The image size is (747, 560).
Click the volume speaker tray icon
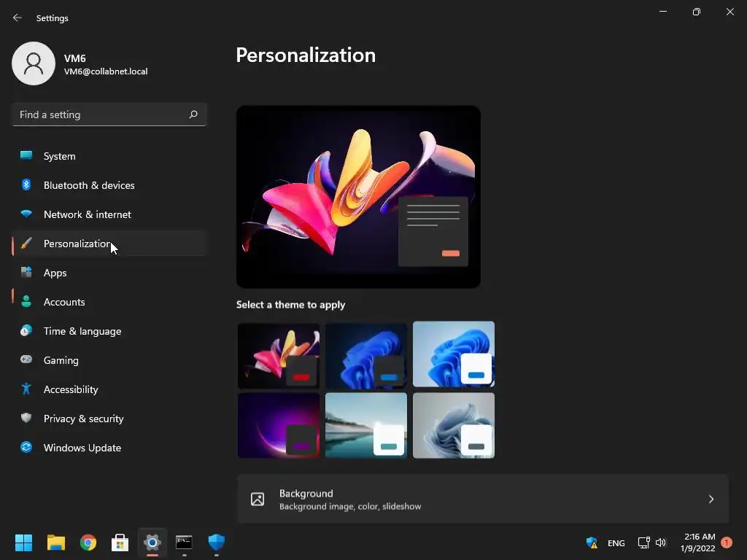pos(661,542)
